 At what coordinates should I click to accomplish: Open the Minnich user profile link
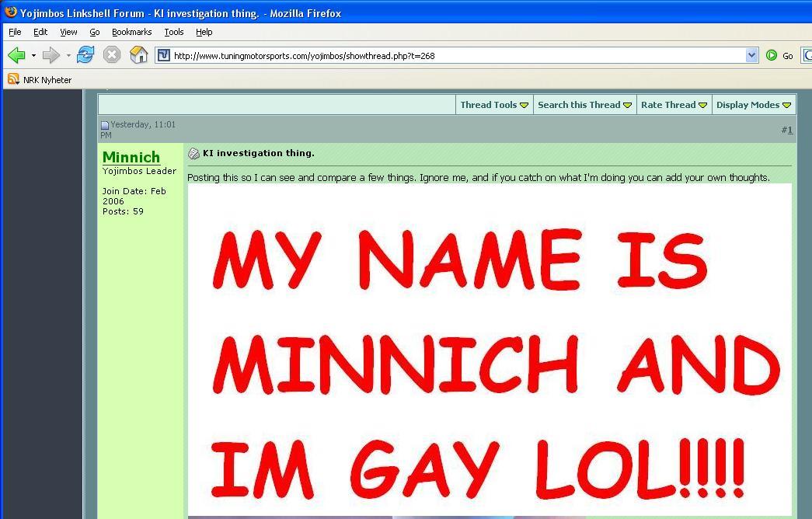(x=131, y=158)
